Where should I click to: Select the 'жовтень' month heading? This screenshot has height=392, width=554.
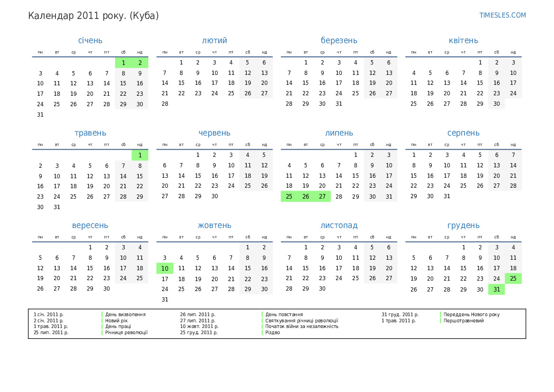click(215, 226)
